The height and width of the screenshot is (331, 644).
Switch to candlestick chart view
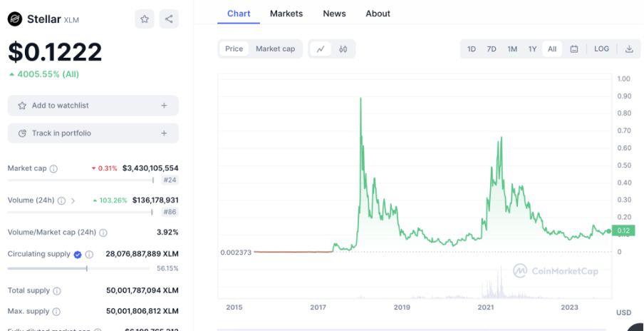tap(343, 49)
